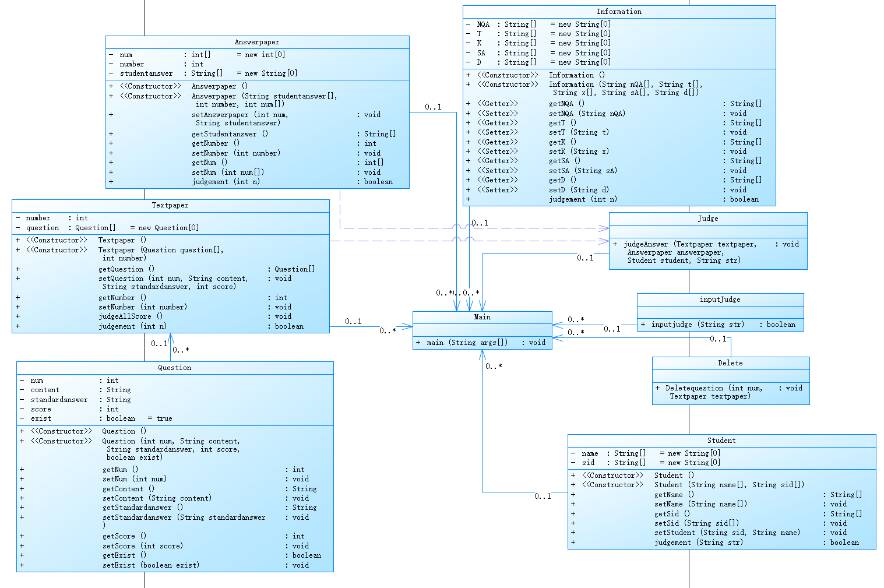Select the "inputjudge (String str)" method
884x588 pixels.
tap(698, 325)
